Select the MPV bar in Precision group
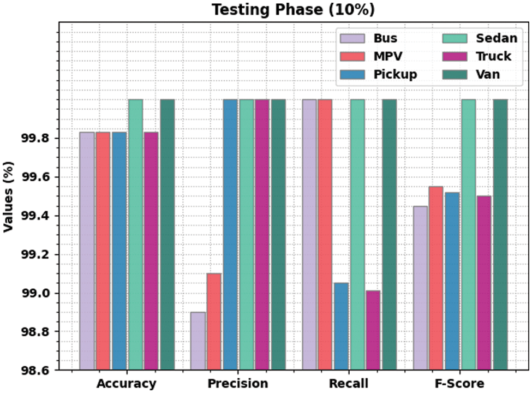 pyautogui.click(x=214, y=321)
